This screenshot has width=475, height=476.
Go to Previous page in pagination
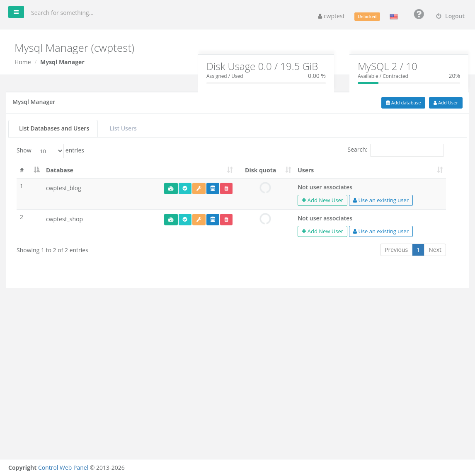pos(396,250)
